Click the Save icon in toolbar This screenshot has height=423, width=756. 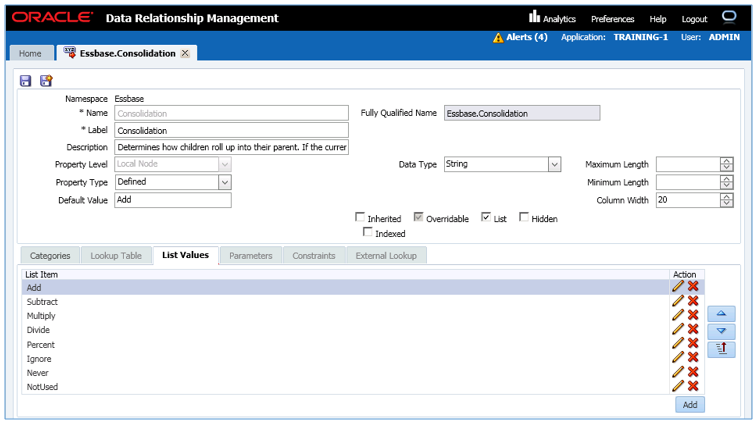pos(26,81)
